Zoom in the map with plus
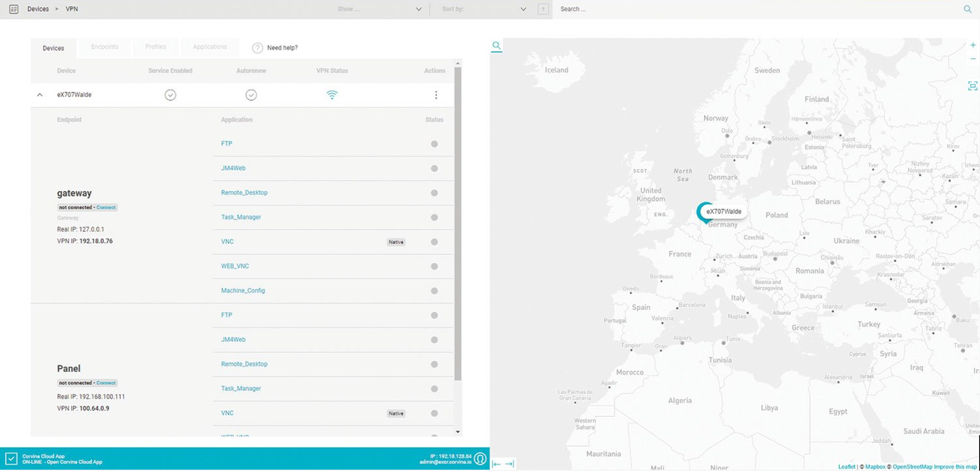This screenshot has height=471, width=980. click(973, 45)
